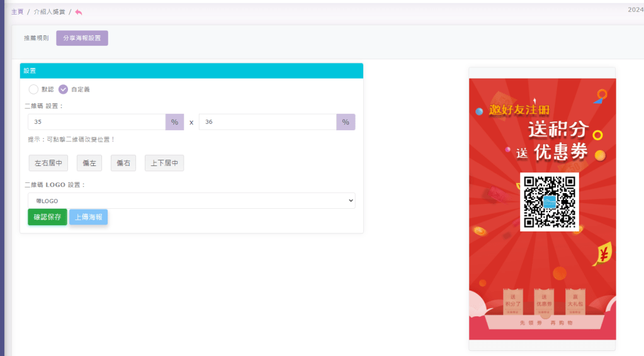The image size is (644, 356).
Task: Click the green 確認保存 button
Action: pyautogui.click(x=47, y=217)
